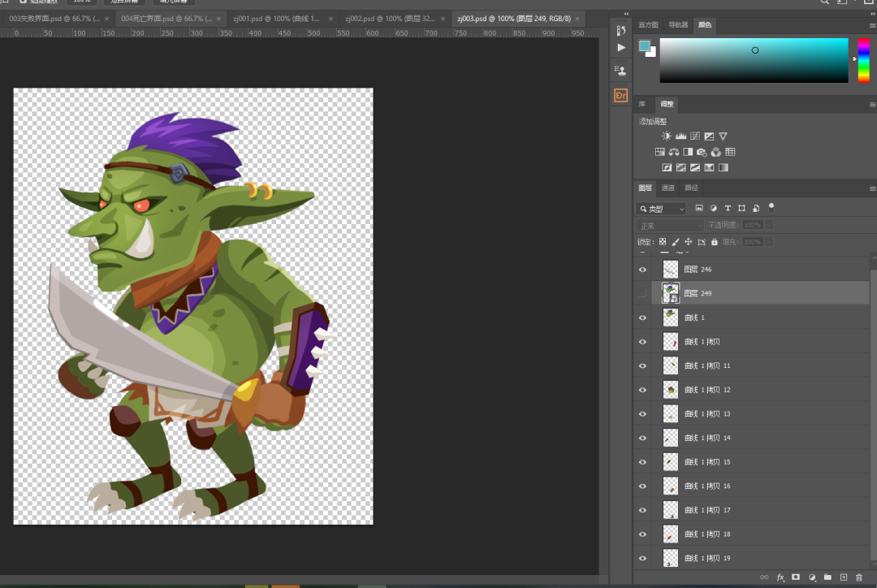Switch to the 导航器 navigator tab
This screenshot has height=588, width=877.
(678, 25)
